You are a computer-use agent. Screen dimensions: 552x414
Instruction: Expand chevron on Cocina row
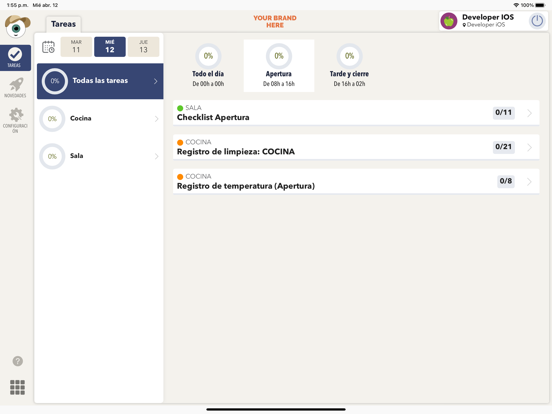(x=156, y=119)
